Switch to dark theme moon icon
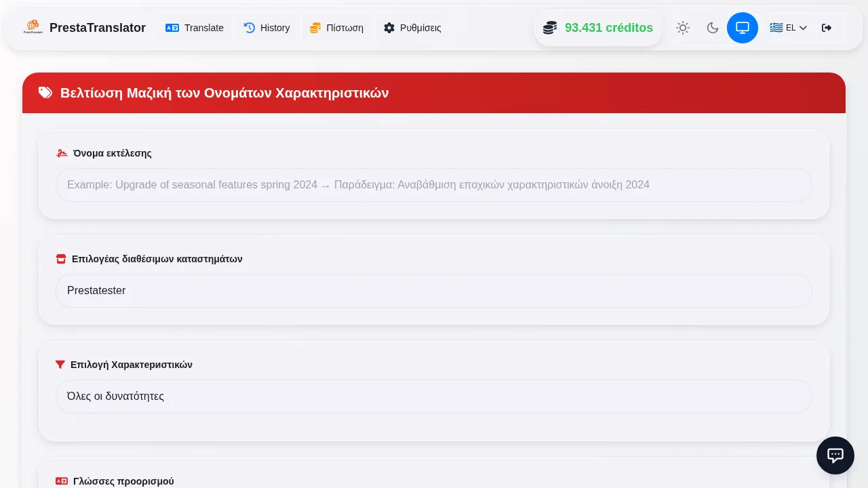The image size is (868, 488). click(713, 28)
